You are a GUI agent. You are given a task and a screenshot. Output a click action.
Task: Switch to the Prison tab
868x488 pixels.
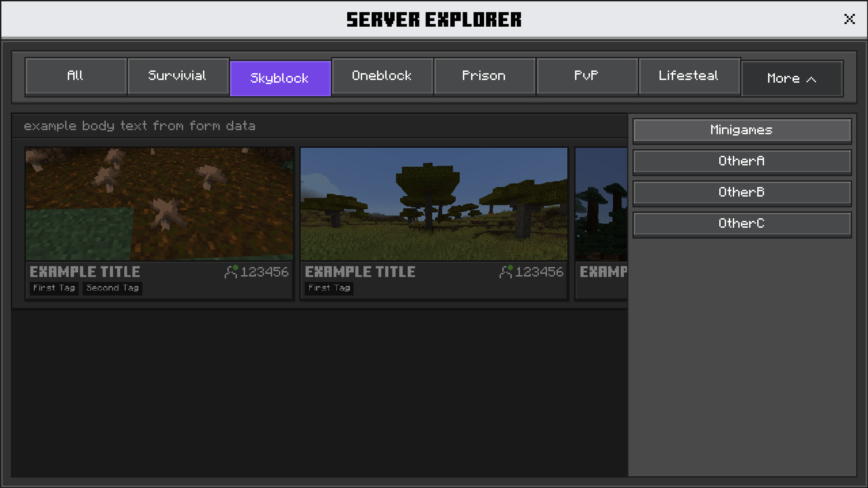point(485,76)
